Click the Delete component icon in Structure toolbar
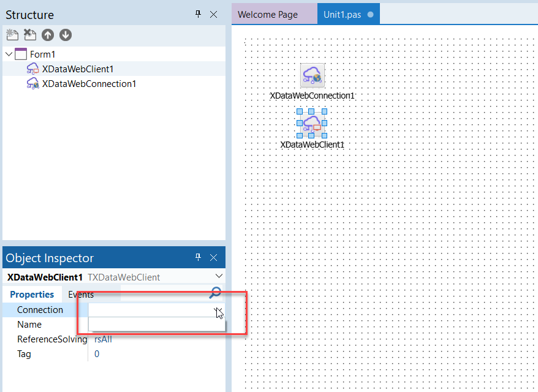The height and width of the screenshot is (392, 538). point(30,35)
